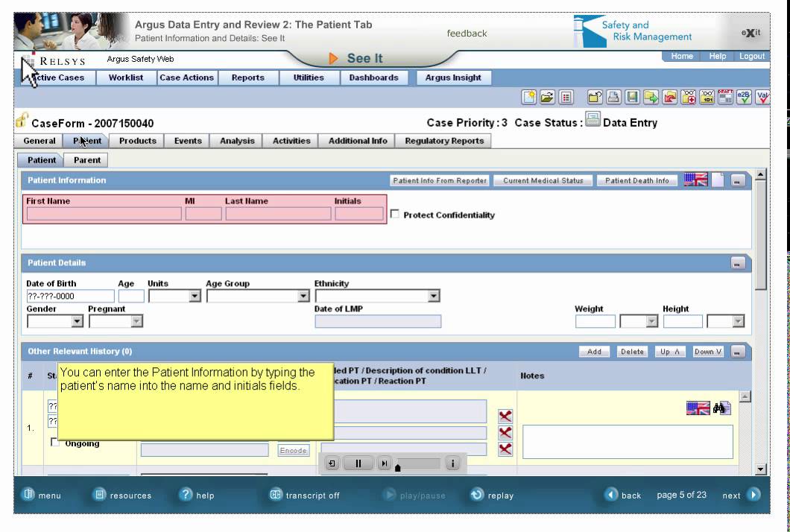Click the New Case toolbar icon

(529, 97)
